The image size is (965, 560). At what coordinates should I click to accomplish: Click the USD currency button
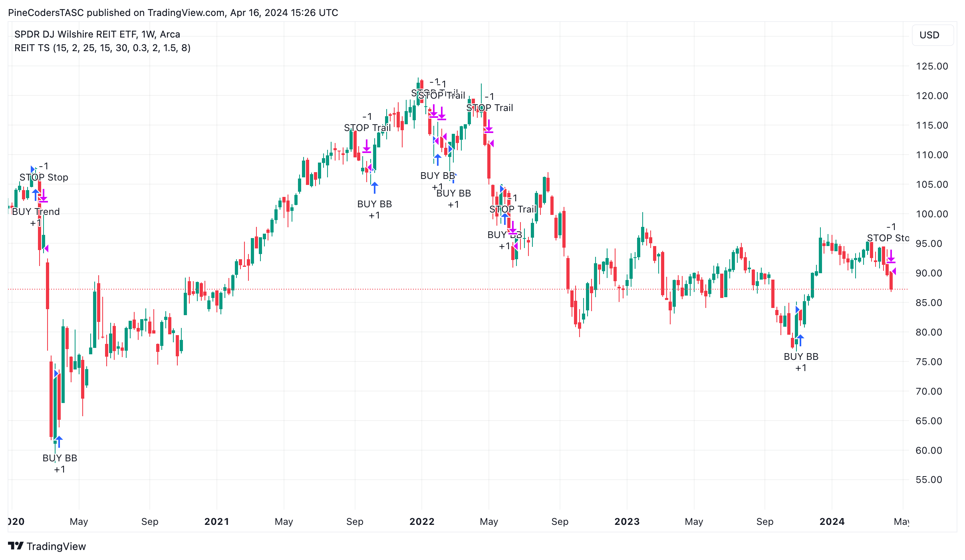[932, 35]
